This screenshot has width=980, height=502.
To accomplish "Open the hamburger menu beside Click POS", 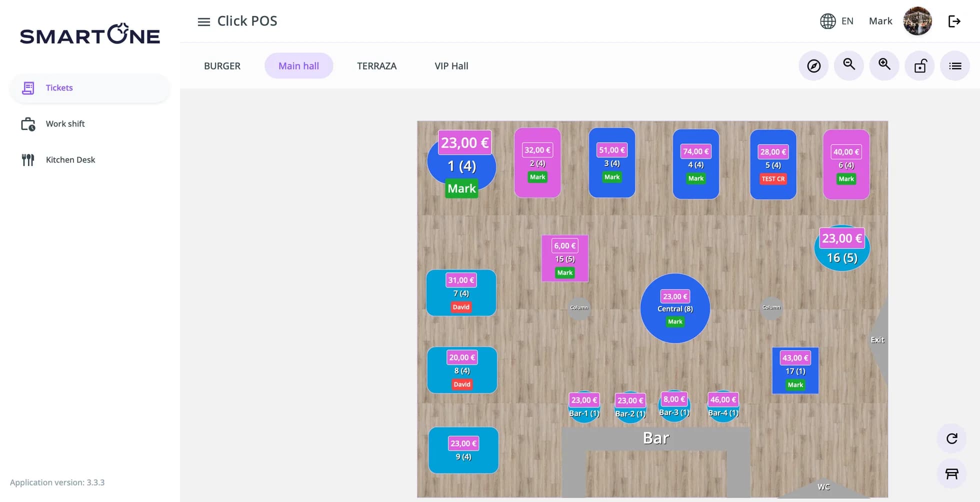I will pos(203,21).
